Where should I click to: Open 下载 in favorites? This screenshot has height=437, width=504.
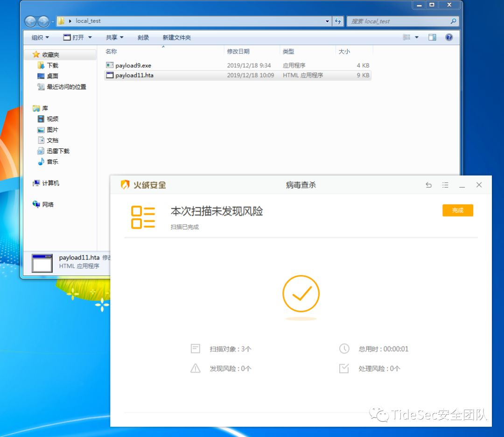coord(52,65)
